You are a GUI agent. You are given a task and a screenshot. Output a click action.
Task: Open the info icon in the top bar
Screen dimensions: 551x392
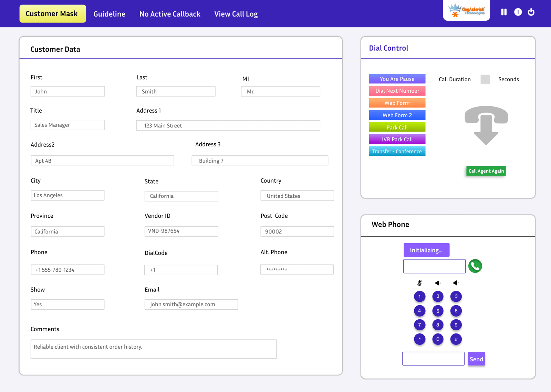click(x=518, y=12)
